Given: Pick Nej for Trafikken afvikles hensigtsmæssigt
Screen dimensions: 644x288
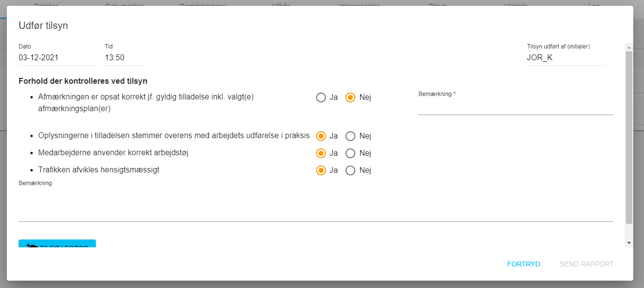Looking at the screenshot, I should 350,170.
